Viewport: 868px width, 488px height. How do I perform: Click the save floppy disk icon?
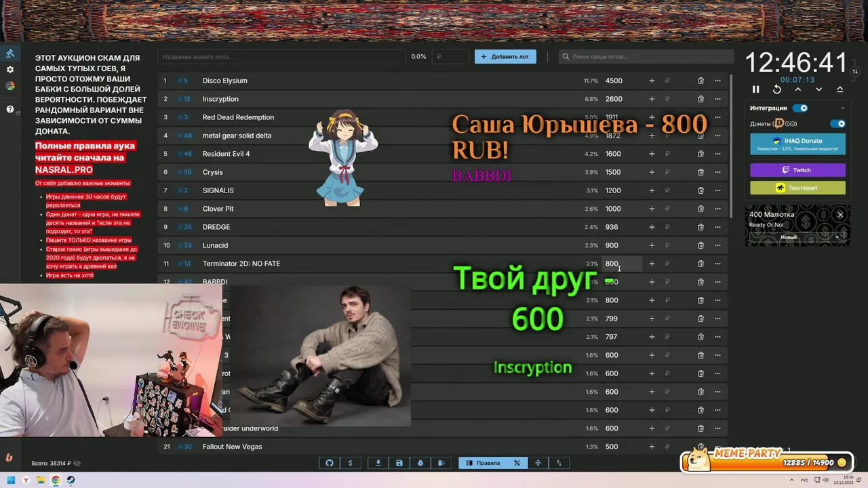(399, 463)
